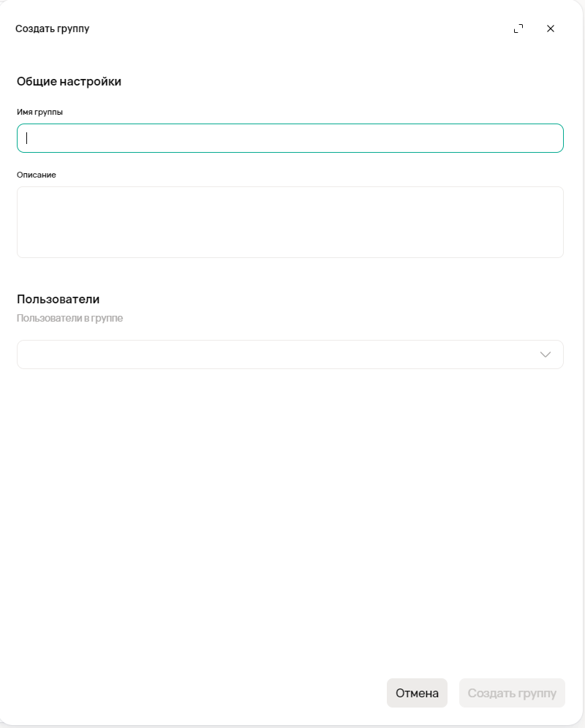This screenshot has width=585, height=728.
Task: Click the Создать группу submit button
Action: [512, 693]
